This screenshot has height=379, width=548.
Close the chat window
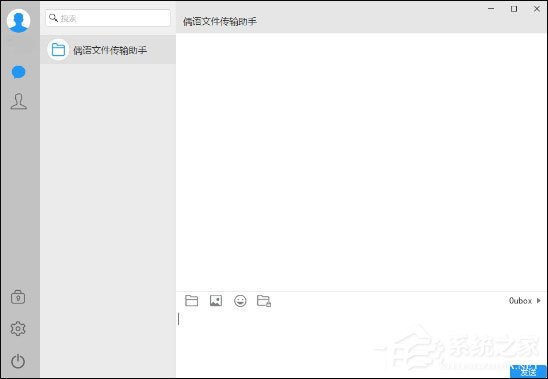537,9
